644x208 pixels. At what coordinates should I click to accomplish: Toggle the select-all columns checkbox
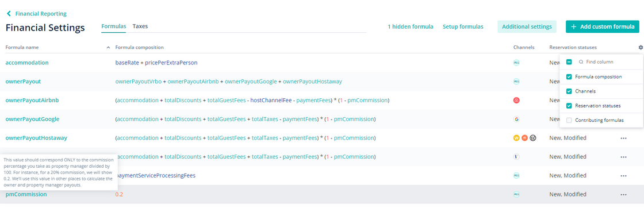[x=569, y=62]
